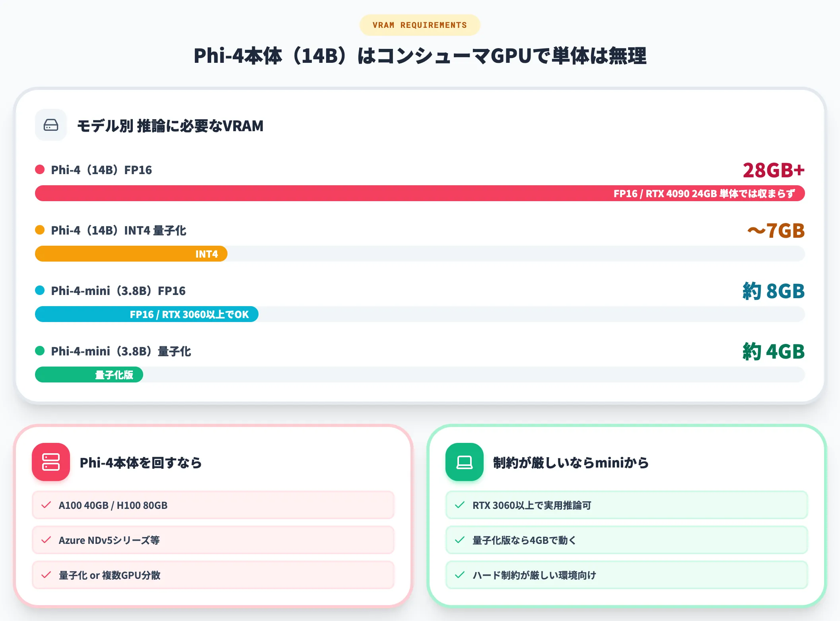Click the checkmark beside A100 40GB / H100 80GB
The width and height of the screenshot is (840, 621).
(46, 505)
